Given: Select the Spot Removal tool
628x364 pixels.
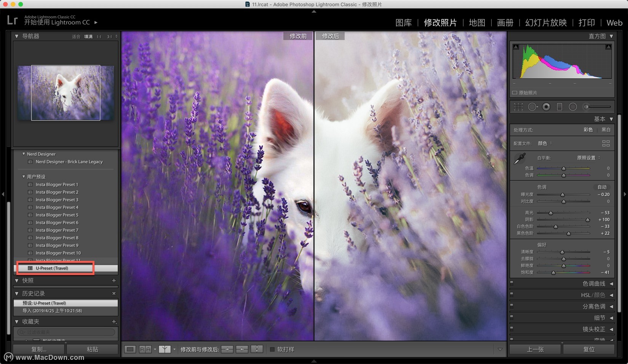Looking at the screenshot, I should [532, 107].
